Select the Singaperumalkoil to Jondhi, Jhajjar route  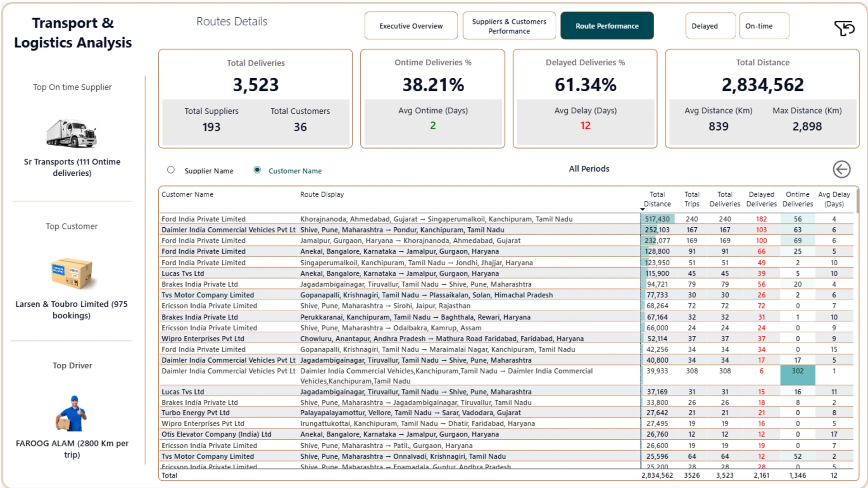[x=506, y=263]
